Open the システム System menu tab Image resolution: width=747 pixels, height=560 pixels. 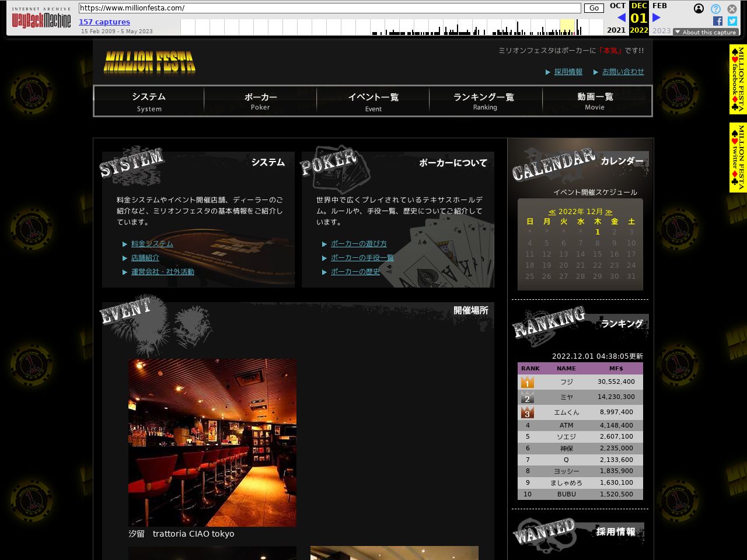click(x=149, y=101)
